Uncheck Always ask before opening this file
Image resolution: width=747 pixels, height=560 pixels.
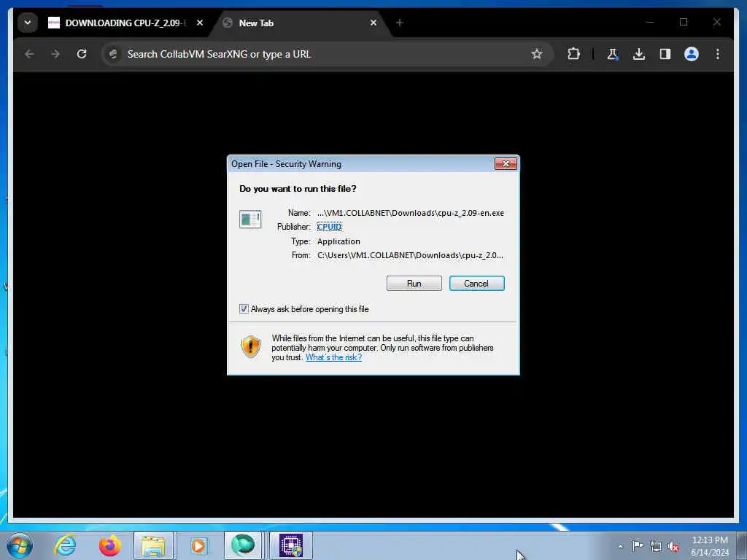tap(244, 309)
